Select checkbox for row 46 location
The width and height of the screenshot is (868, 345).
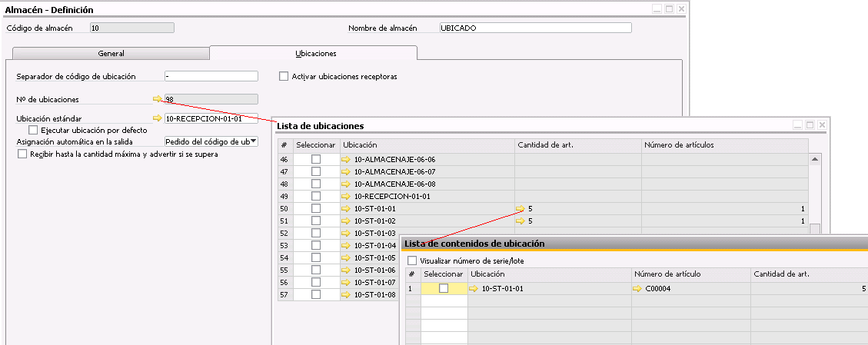[x=315, y=159]
